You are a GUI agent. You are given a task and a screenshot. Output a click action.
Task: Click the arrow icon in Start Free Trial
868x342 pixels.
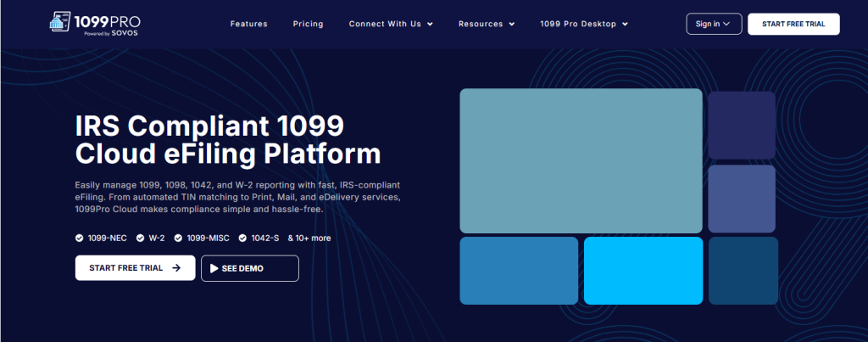(176, 267)
